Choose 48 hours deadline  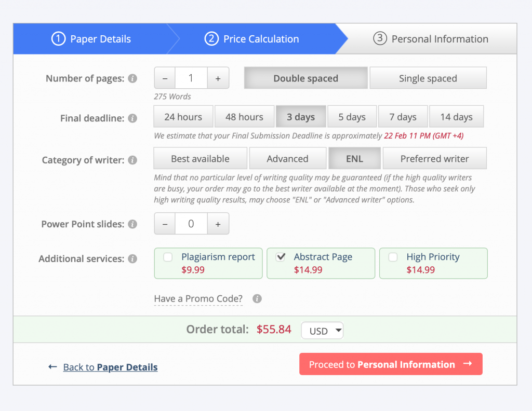click(x=244, y=117)
